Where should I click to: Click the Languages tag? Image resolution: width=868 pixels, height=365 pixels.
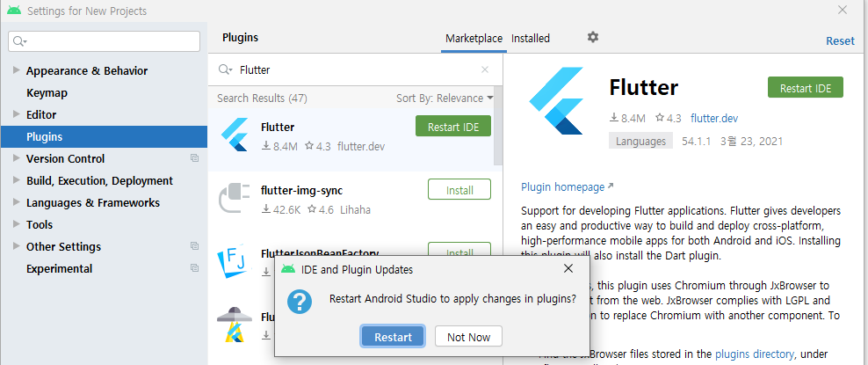point(641,141)
